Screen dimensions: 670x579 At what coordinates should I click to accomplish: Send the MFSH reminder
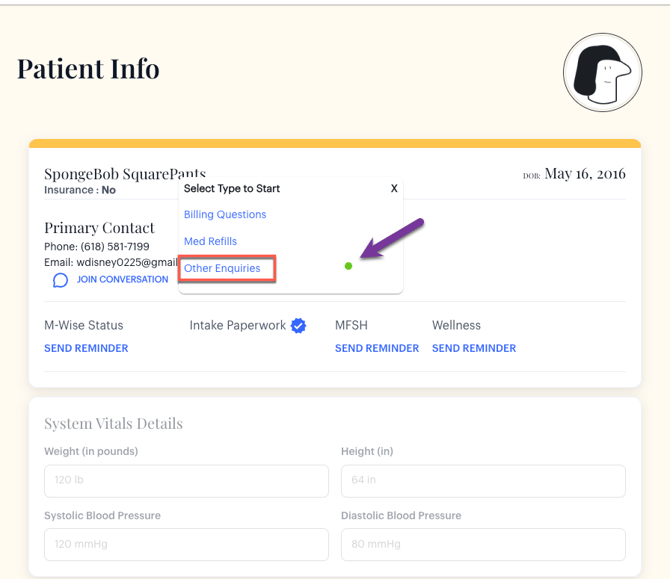(x=377, y=348)
